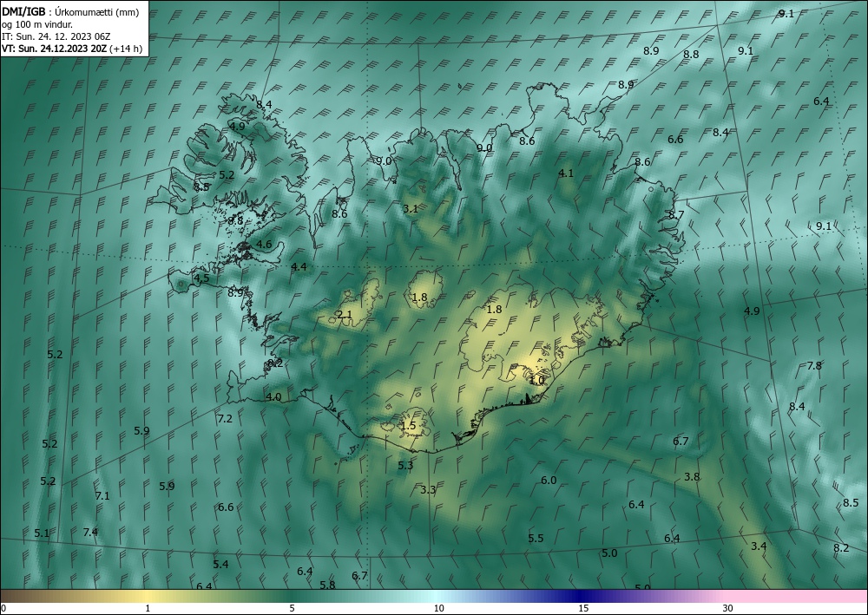Click the '0' tick on the color scale
The image size is (868, 615).
[3, 608]
